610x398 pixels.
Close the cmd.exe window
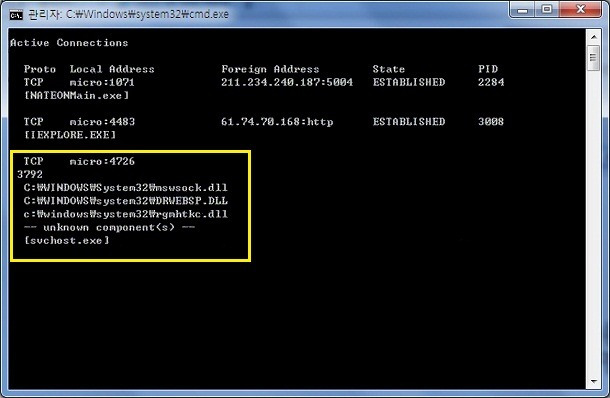click(580, 10)
